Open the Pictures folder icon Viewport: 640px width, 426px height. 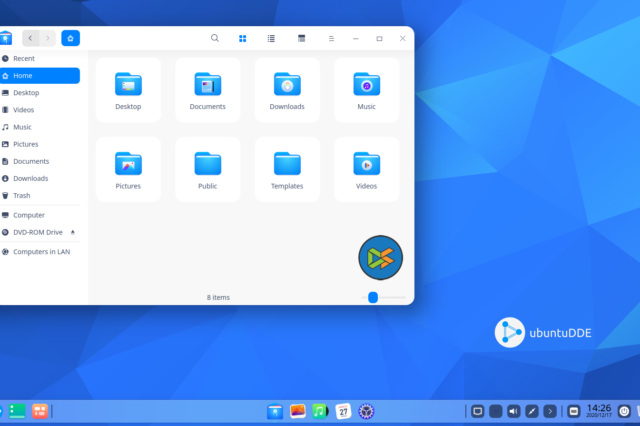point(128,163)
